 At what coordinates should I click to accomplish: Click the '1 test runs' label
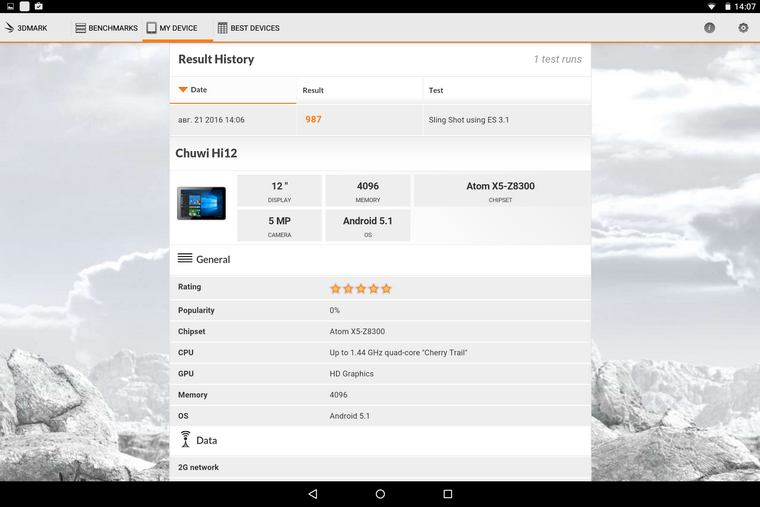pyautogui.click(x=557, y=59)
